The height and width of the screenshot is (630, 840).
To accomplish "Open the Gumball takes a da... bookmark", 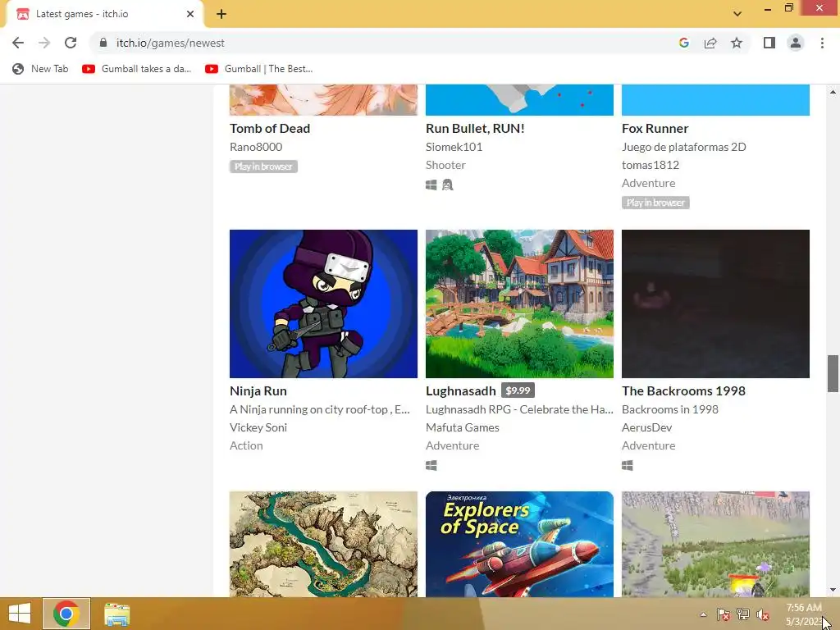I will 137,69.
